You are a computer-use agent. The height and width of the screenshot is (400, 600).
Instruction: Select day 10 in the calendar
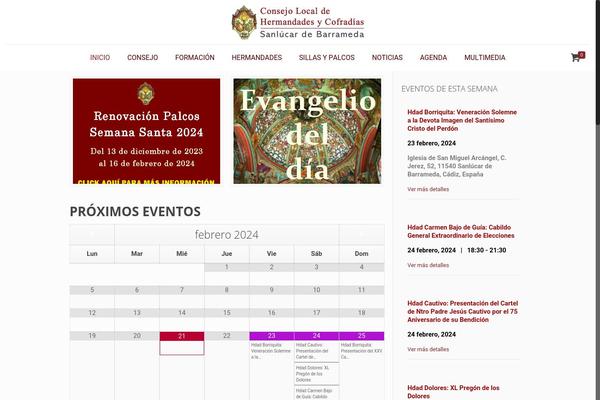tap(316, 290)
